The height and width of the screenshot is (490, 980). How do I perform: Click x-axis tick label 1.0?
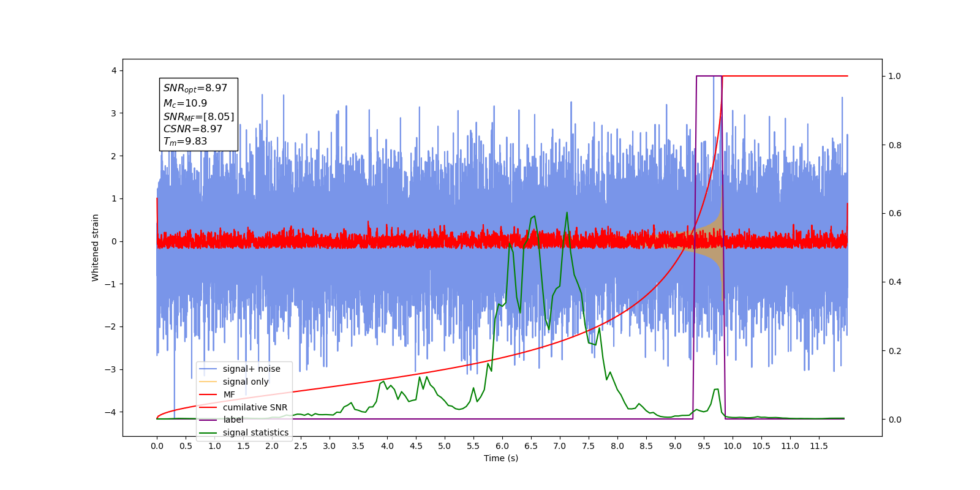[214, 446]
